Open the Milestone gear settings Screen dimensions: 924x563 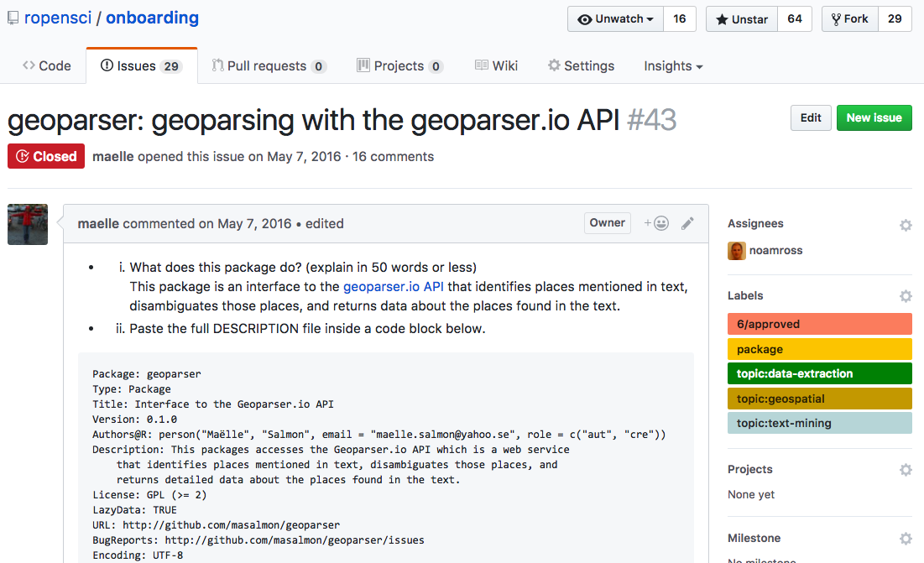(x=906, y=539)
